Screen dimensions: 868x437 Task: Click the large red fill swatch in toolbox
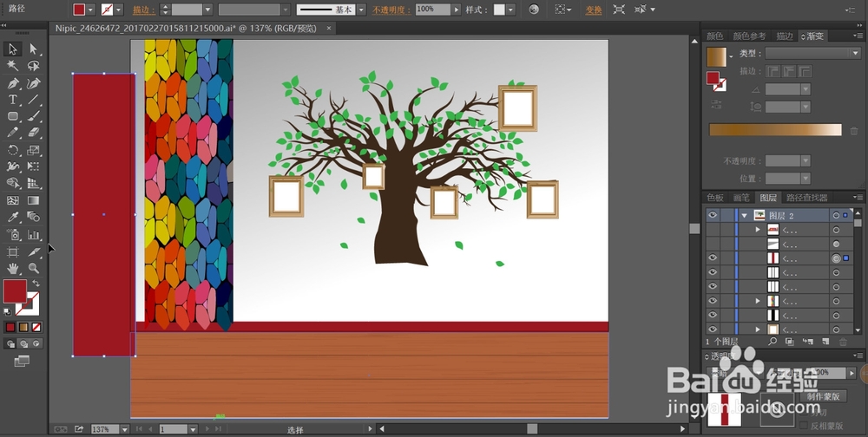(x=15, y=291)
